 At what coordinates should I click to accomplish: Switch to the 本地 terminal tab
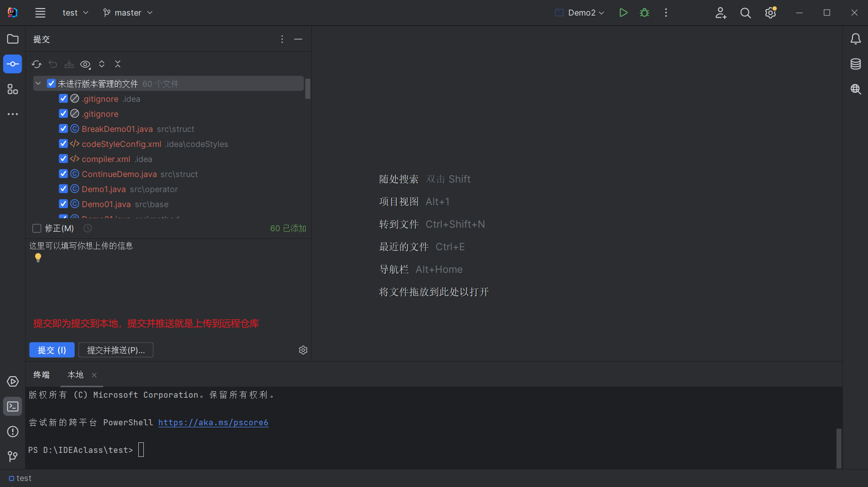pyautogui.click(x=76, y=375)
